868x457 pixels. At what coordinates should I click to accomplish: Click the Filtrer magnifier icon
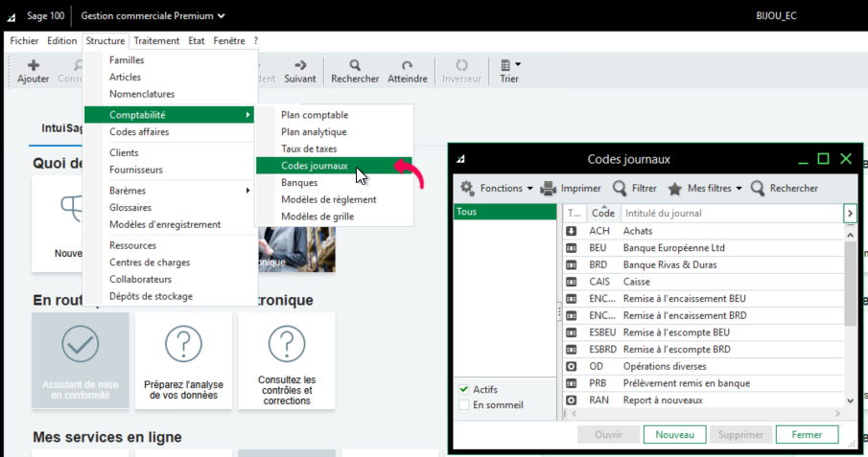(621, 189)
